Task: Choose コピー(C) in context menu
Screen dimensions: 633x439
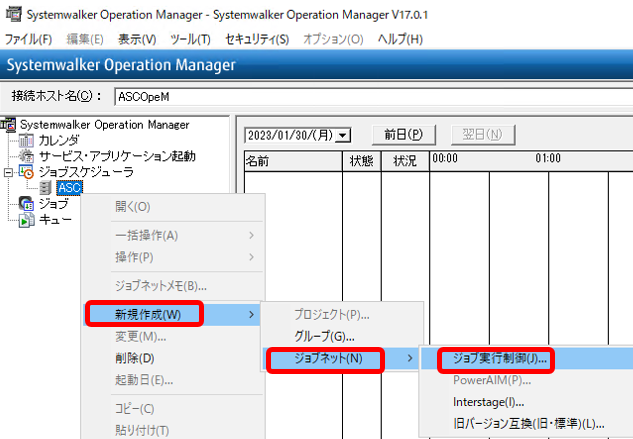Action: (x=174, y=409)
